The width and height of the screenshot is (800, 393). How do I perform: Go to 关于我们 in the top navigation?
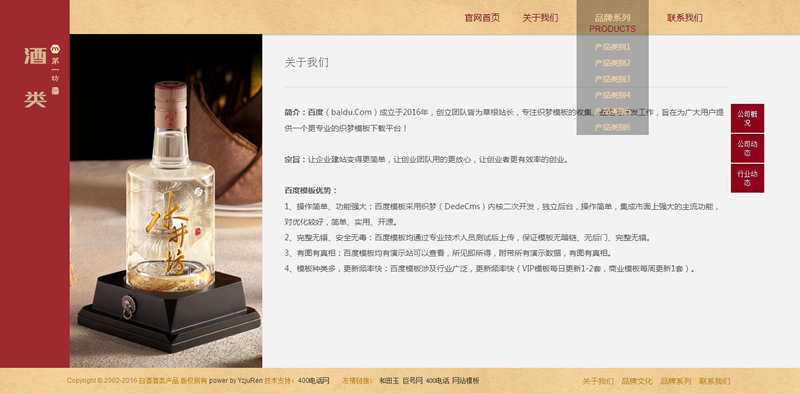[540, 18]
